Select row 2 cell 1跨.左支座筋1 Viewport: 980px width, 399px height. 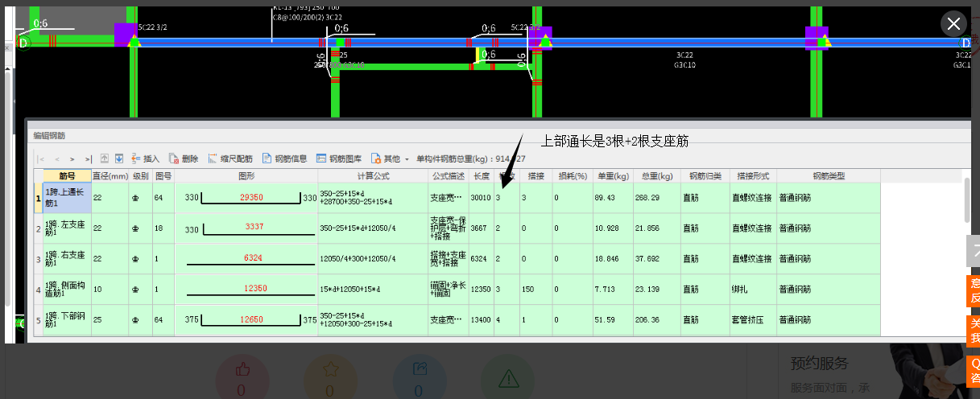pyautogui.click(x=67, y=228)
